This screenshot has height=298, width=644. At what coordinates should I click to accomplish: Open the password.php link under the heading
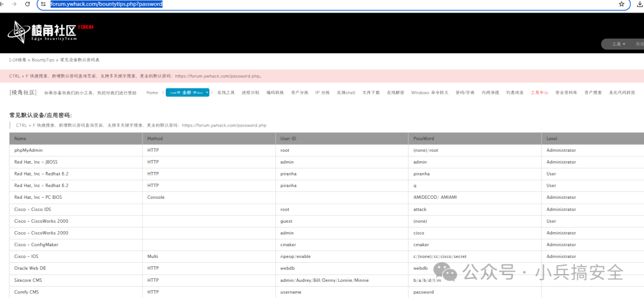pos(224,125)
